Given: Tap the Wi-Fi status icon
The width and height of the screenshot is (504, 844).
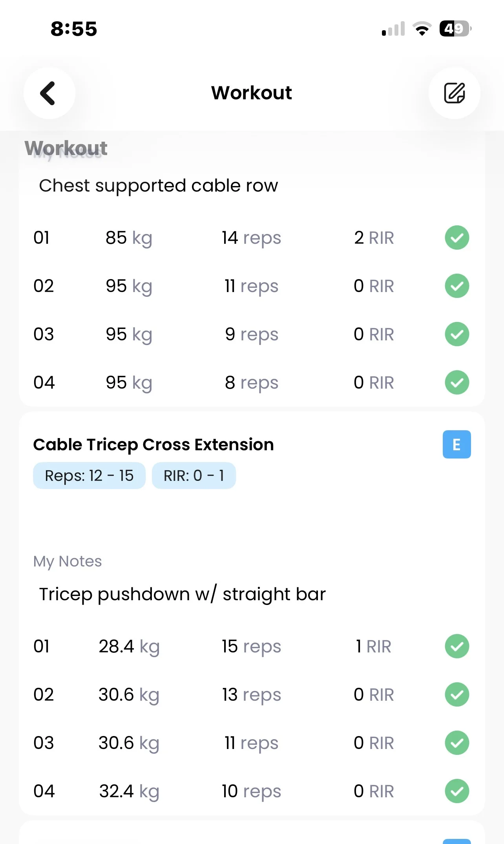Looking at the screenshot, I should point(422,29).
